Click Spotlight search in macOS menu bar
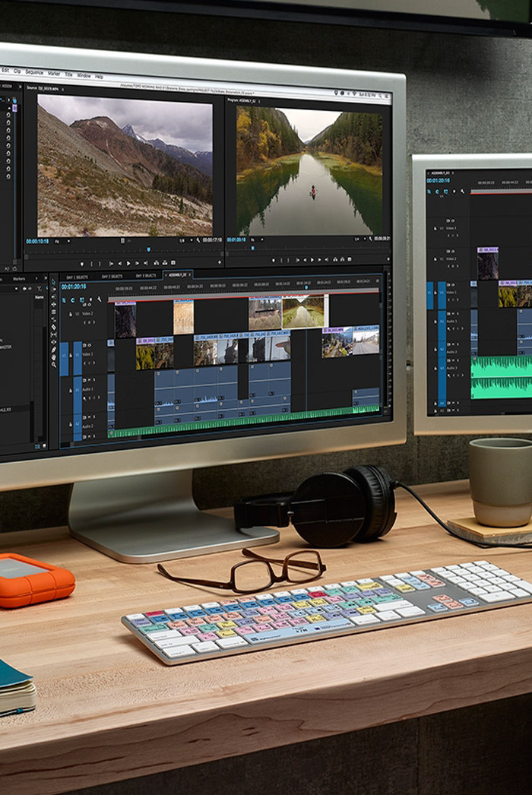The width and height of the screenshot is (532, 795). pyautogui.click(x=380, y=95)
